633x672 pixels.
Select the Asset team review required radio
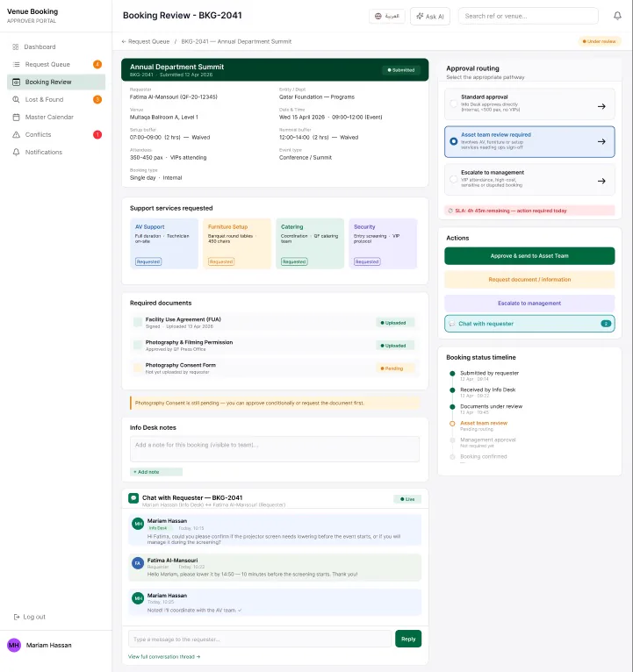point(453,141)
